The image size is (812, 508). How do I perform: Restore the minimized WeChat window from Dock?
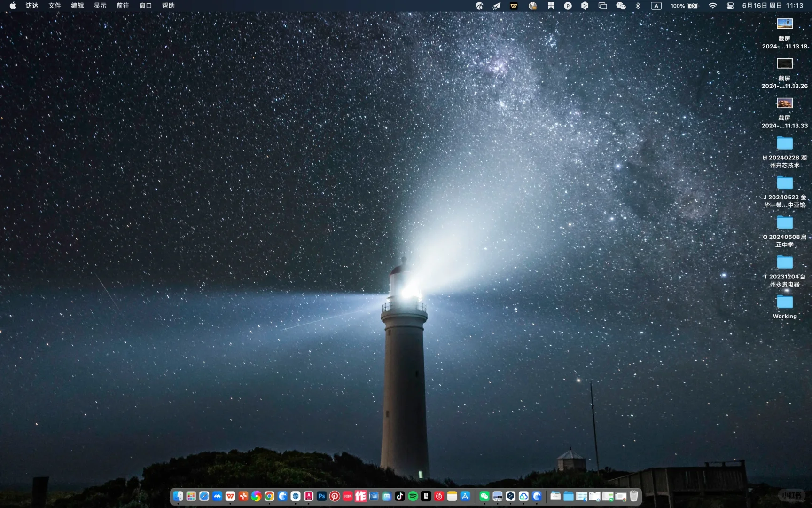[608, 496]
